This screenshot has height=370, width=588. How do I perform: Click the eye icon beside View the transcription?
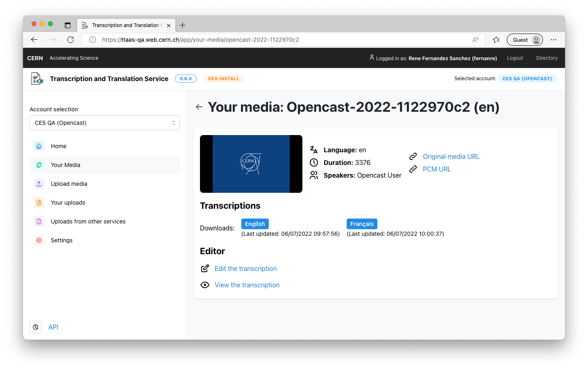[205, 285]
